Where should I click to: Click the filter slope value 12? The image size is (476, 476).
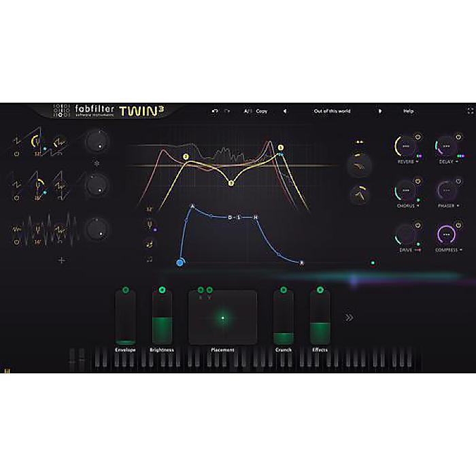pyautogui.click(x=149, y=209)
